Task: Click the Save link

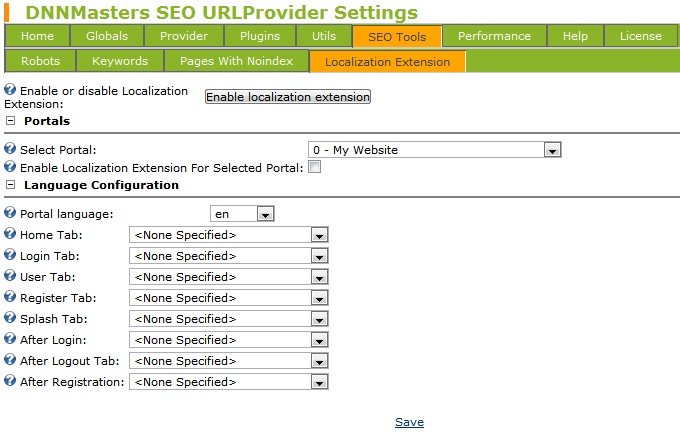Action: tap(409, 422)
